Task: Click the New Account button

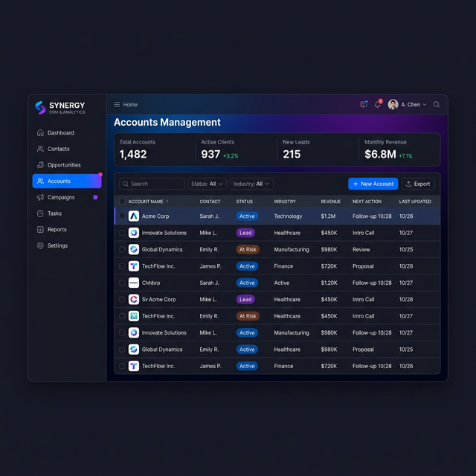Action: click(x=373, y=184)
